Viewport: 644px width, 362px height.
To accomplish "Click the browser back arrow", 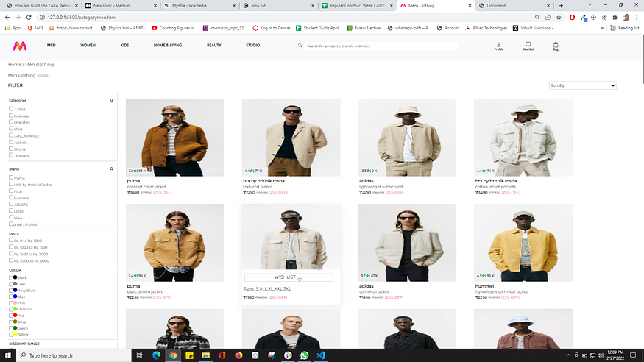I will (7, 17).
